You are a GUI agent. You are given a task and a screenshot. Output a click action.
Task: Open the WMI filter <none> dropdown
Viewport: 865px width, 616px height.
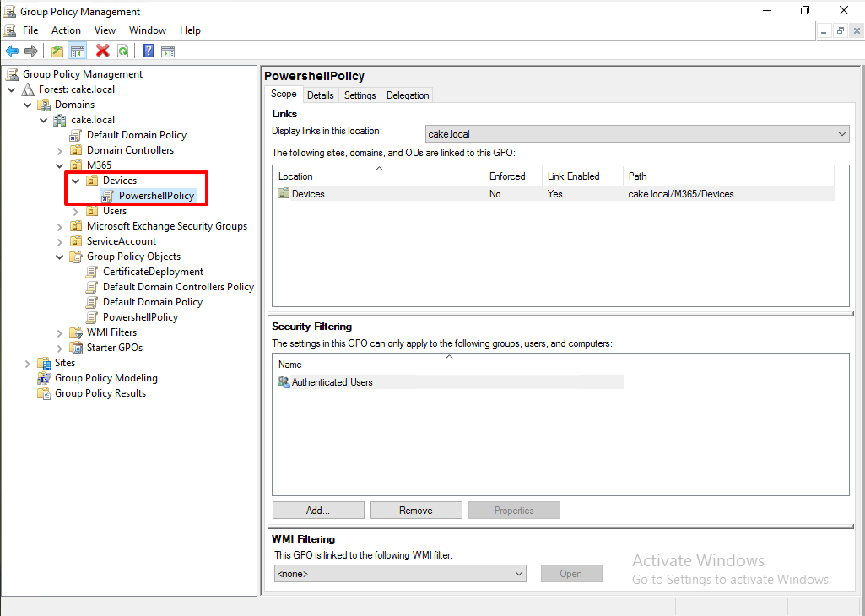[400, 574]
